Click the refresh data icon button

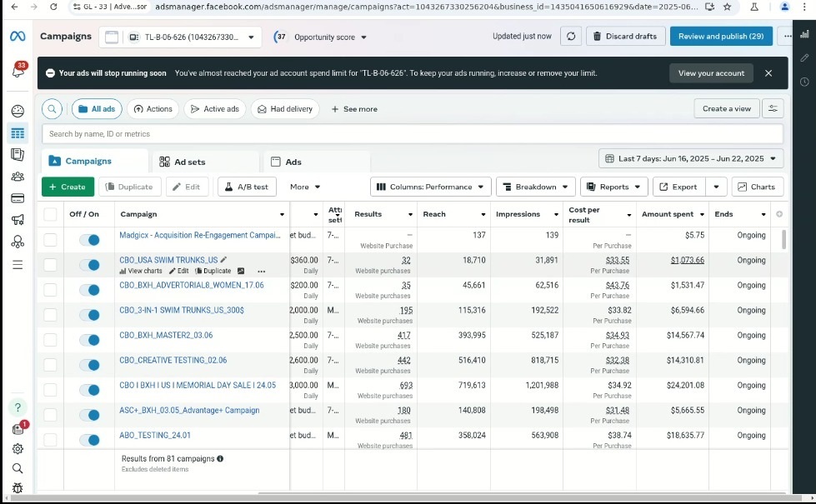(x=571, y=37)
